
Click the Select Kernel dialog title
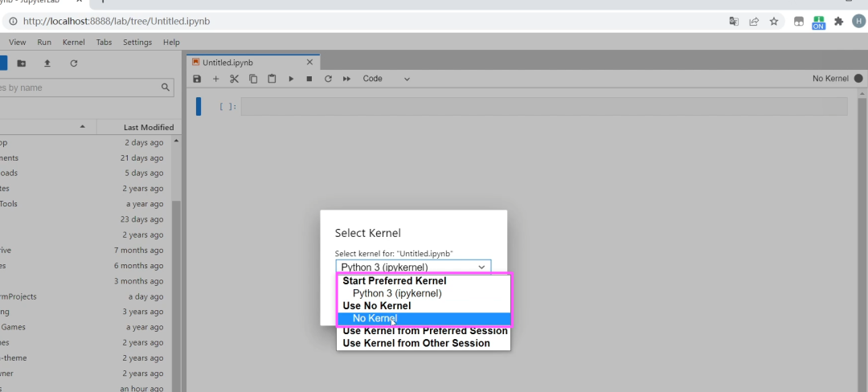367,233
